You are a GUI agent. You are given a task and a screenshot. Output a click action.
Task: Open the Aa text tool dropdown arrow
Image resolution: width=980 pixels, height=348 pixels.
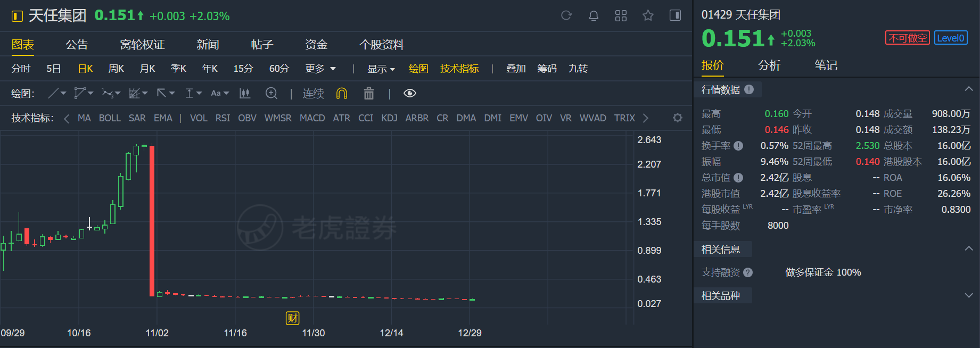coord(226,94)
